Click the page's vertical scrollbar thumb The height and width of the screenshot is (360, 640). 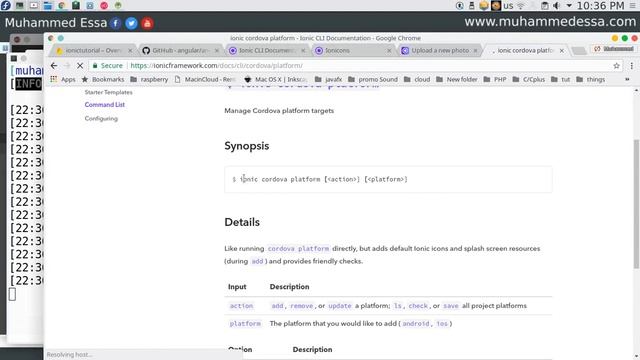click(636, 204)
